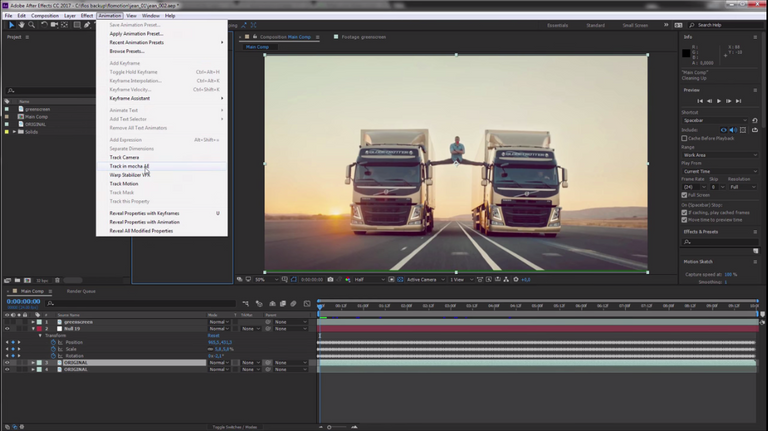Select the Pen tool
The width and height of the screenshot is (768, 431).
point(87,25)
